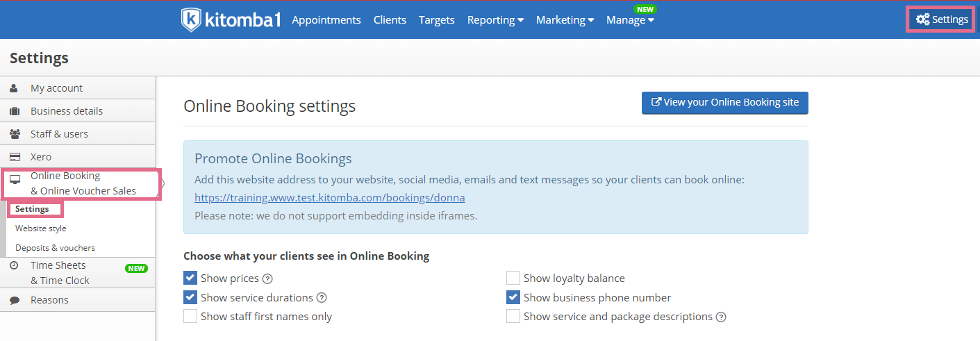Viewport: 980px width, 341px height.
Task: Click the Xero credit card icon
Action: click(x=15, y=157)
